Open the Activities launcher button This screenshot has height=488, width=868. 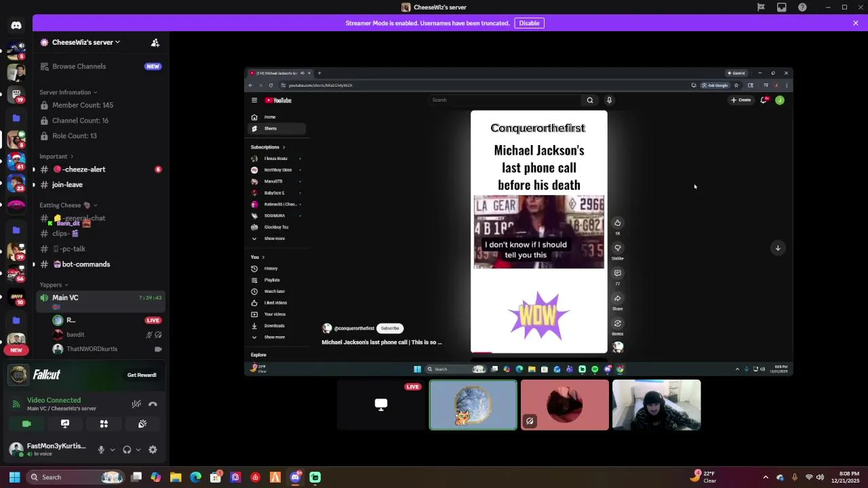pos(104,424)
